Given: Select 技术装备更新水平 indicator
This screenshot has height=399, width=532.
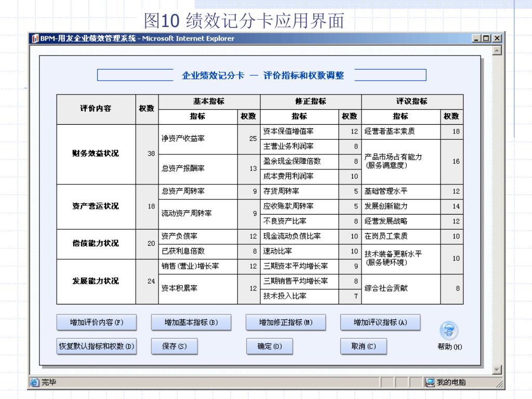Looking at the screenshot, I should 401,259.
